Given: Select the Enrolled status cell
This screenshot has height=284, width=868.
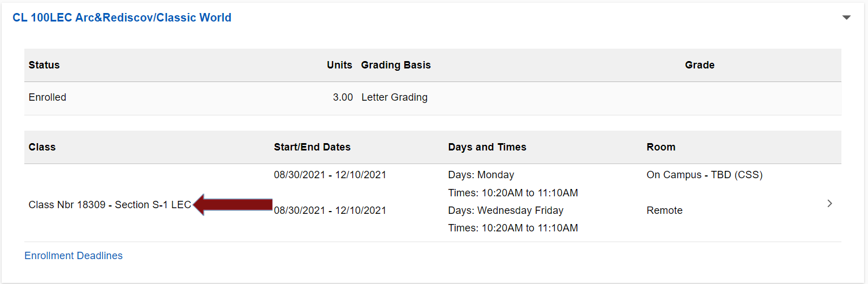Looking at the screenshot, I should pos(47,97).
